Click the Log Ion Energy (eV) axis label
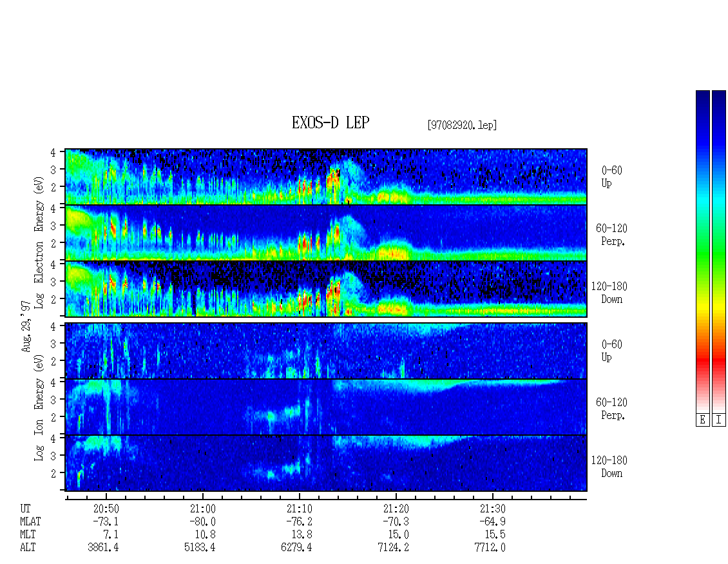 [39, 407]
